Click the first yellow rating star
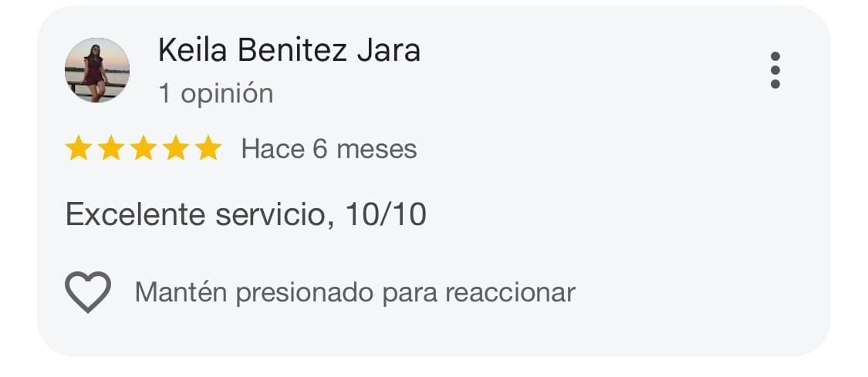The image size is (868, 377). click(x=78, y=148)
